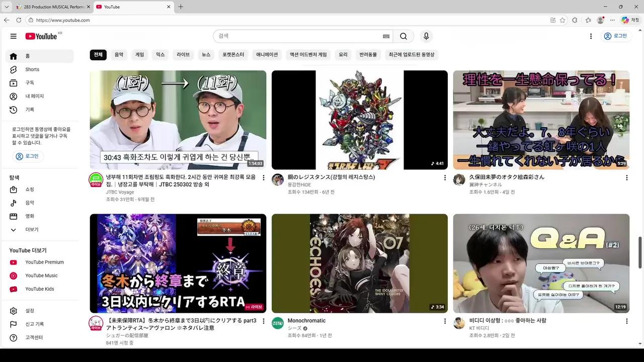Screen dimensions: 644x362
Task: Open Monochromatic video channel avatar
Action: 278,323
